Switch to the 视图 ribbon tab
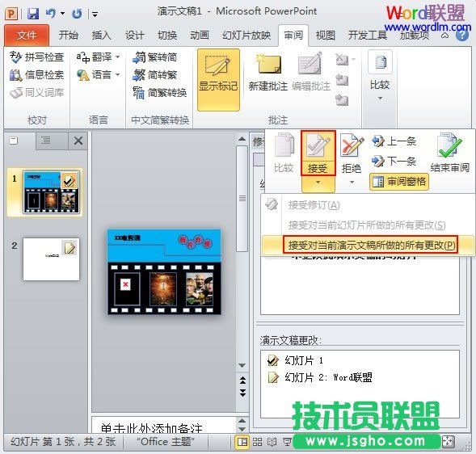Image resolution: width=476 pixels, height=454 pixels. tap(326, 36)
